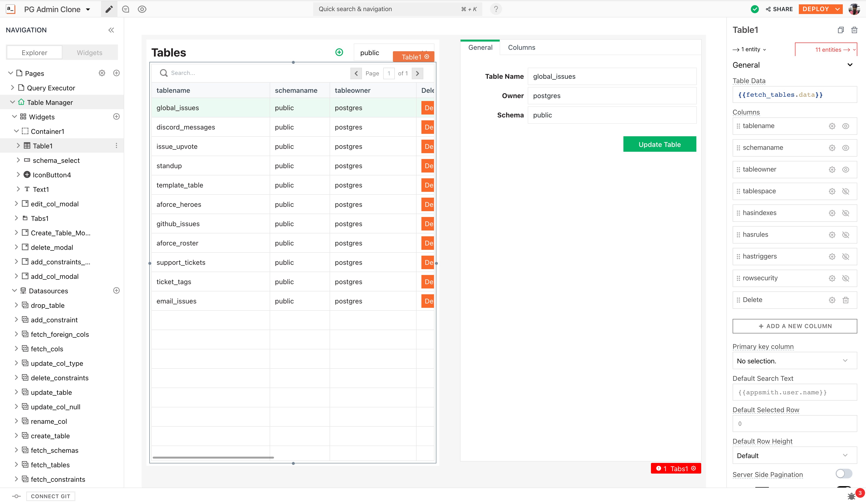The image size is (866, 504).
Task: Collapse the navigation panel with double chevron
Action: pyautogui.click(x=111, y=30)
